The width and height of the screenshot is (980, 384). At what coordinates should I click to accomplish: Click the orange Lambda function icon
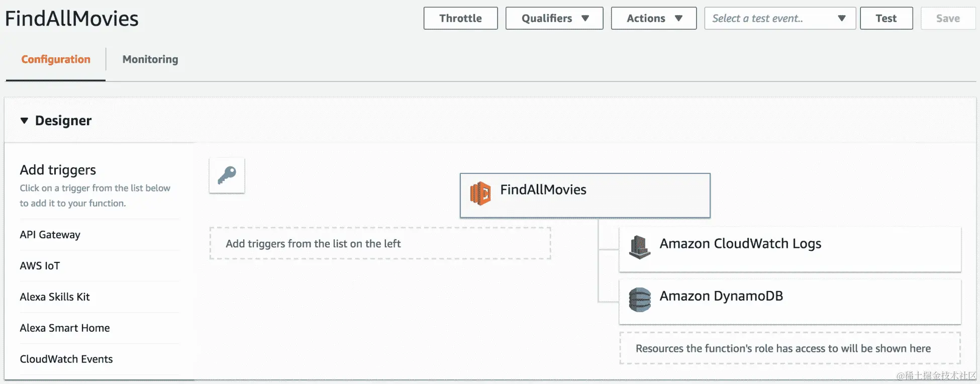480,194
